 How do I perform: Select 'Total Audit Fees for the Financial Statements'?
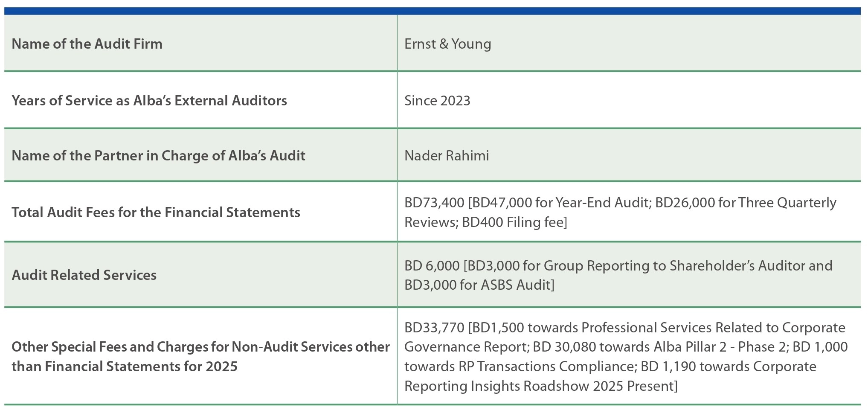coord(156,212)
